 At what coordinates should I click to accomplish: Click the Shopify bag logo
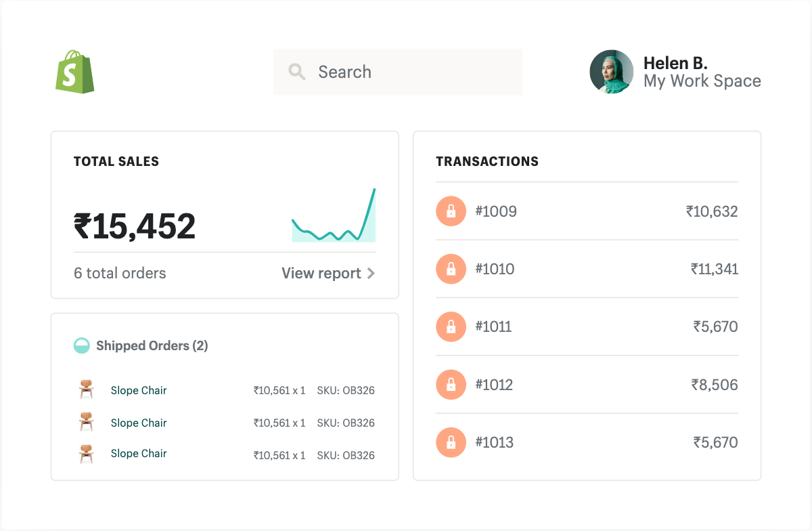click(x=74, y=72)
